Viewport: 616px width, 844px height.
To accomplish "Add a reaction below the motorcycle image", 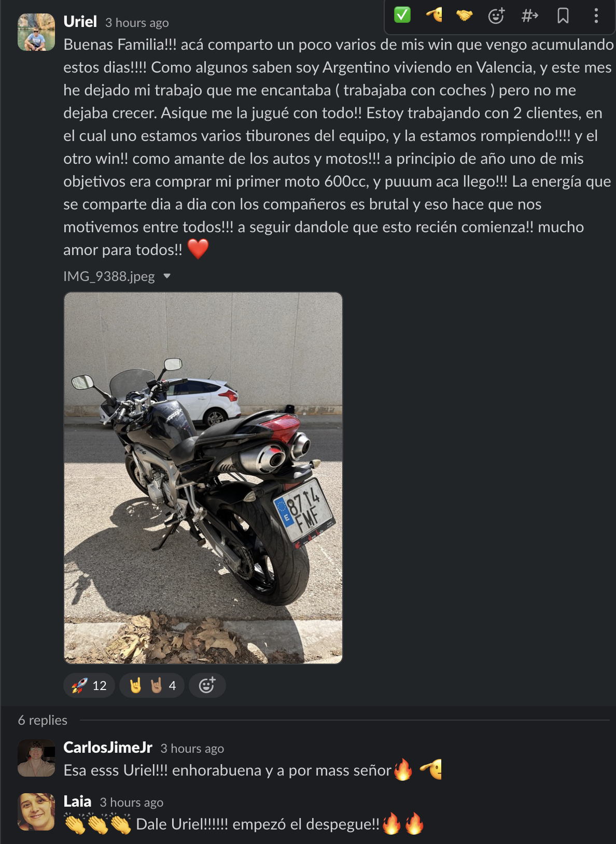I will (207, 685).
